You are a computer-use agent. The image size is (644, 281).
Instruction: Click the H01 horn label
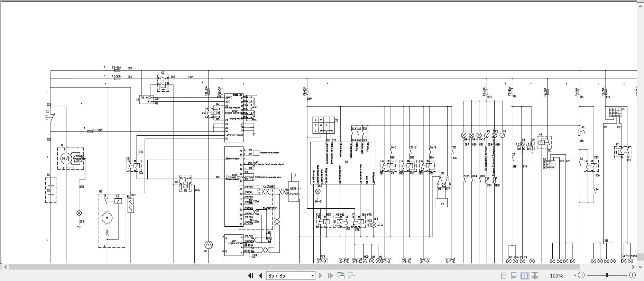(582, 127)
